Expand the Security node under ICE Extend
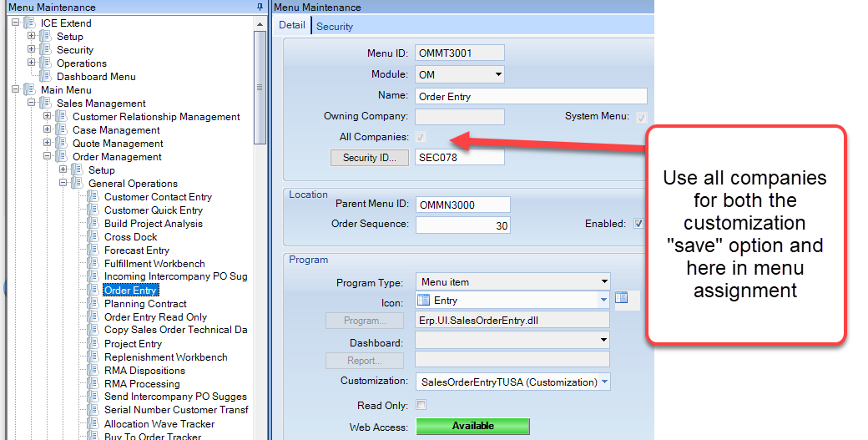 (x=32, y=49)
